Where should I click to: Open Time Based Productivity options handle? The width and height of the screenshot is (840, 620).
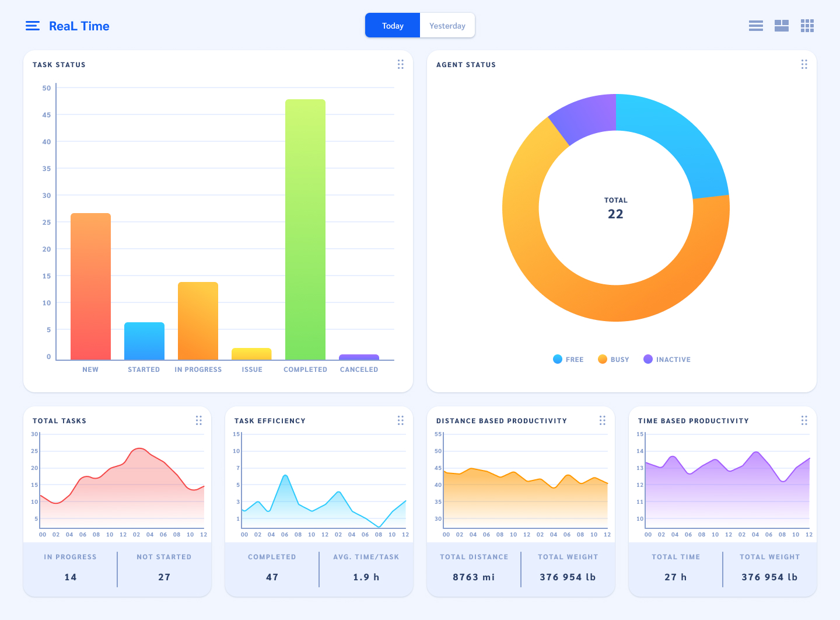tap(804, 420)
